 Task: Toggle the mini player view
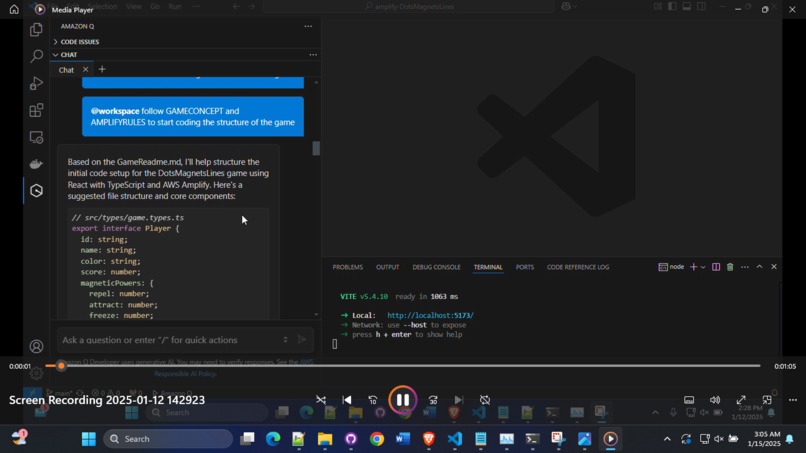tap(767, 400)
